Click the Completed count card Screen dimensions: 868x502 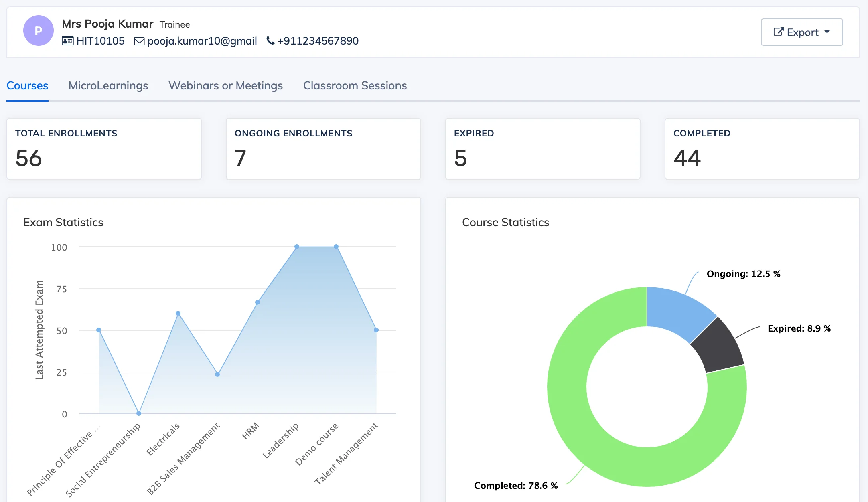[762, 149]
